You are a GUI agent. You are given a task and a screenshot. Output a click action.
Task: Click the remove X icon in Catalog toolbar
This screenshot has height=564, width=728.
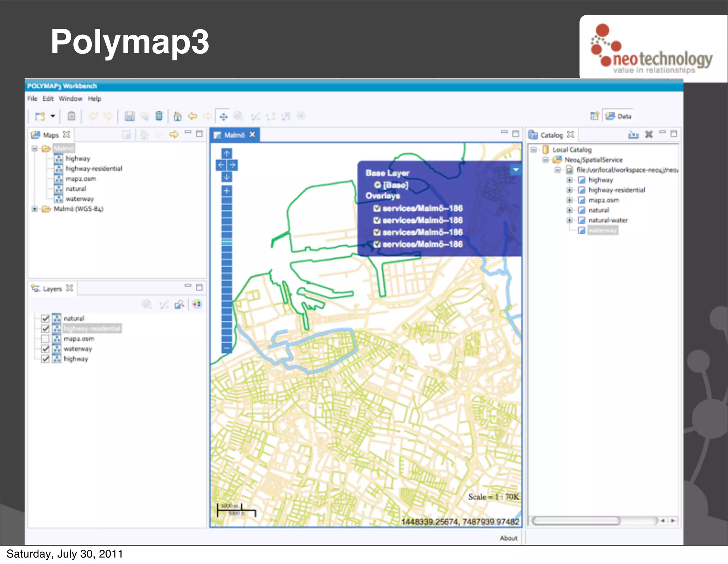point(649,134)
